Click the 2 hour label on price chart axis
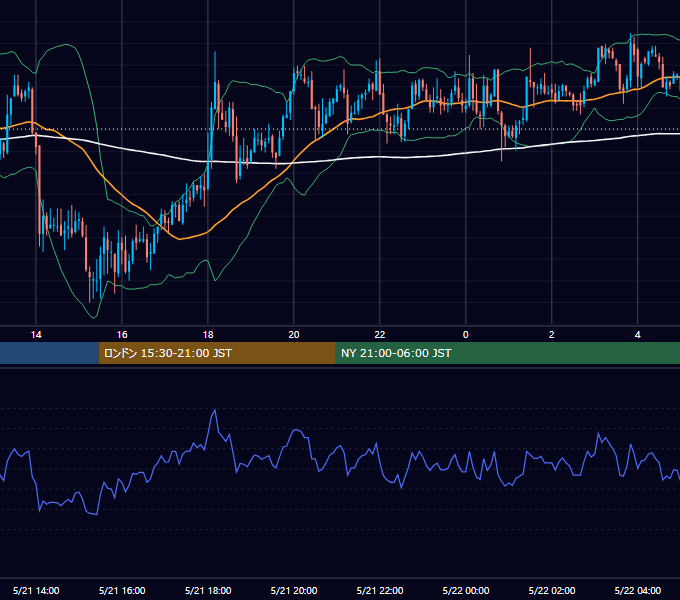The width and height of the screenshot is (680, 600). click(551, 334)
